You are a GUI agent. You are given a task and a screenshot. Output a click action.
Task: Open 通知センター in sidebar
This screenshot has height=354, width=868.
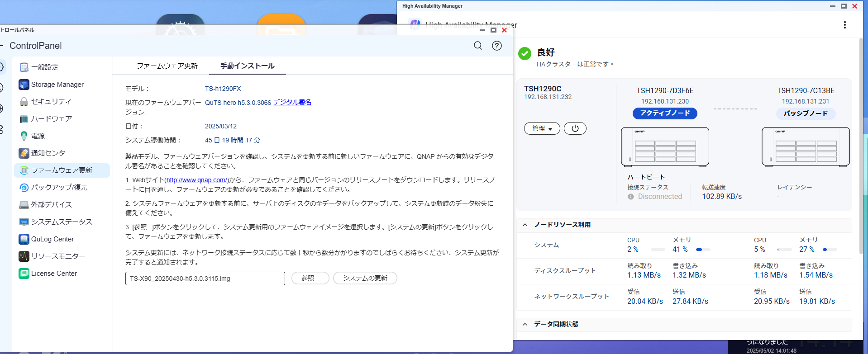[x=61, y=153]
